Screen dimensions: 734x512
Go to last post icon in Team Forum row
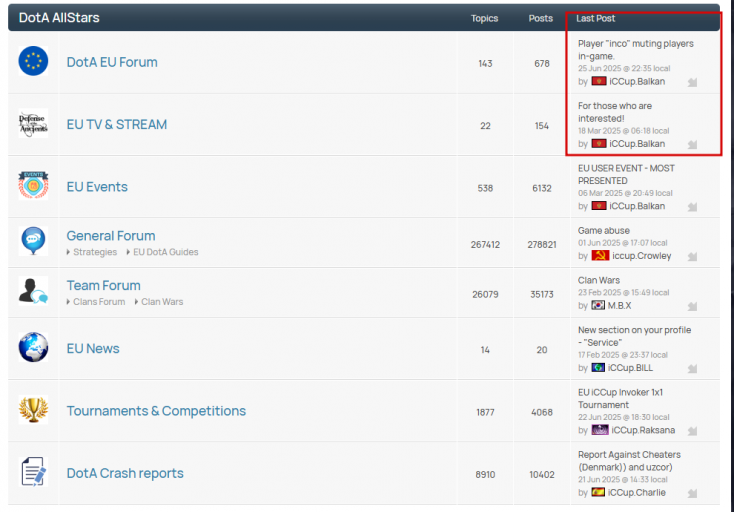point(692,307)
